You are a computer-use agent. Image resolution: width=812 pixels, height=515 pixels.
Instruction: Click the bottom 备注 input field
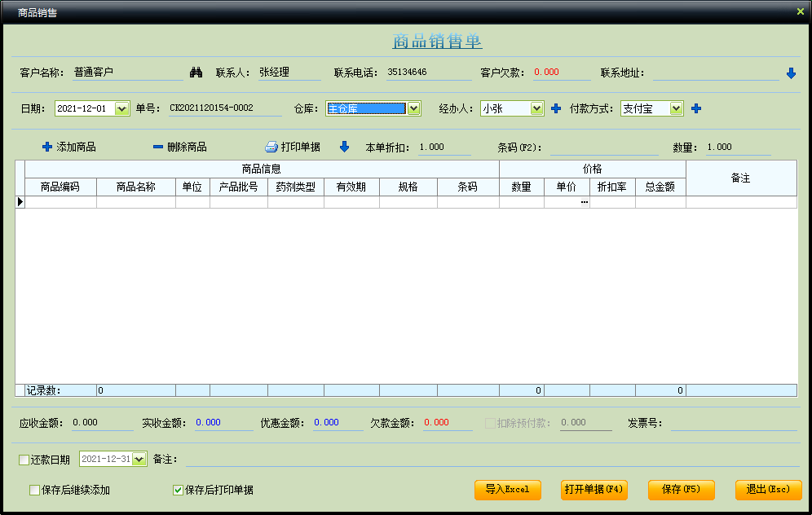point(491,459)
